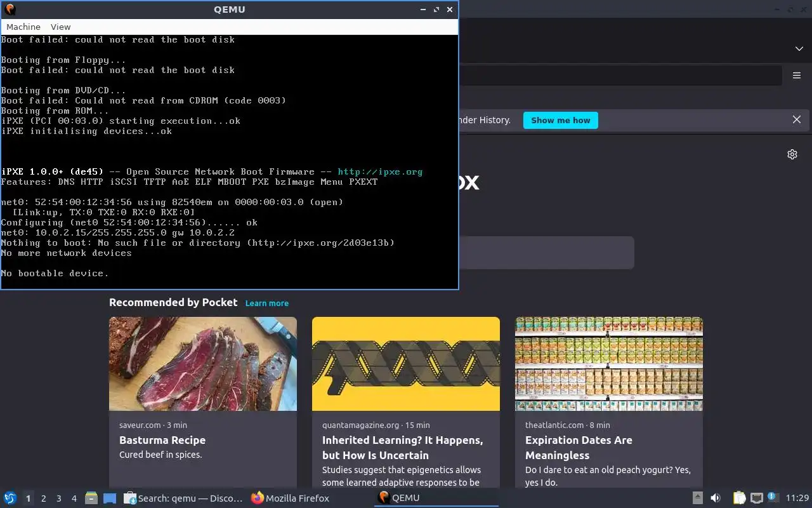Click the removable media eject tray icon
Viewport: 812px width, 508px height.
coord(697,498)
